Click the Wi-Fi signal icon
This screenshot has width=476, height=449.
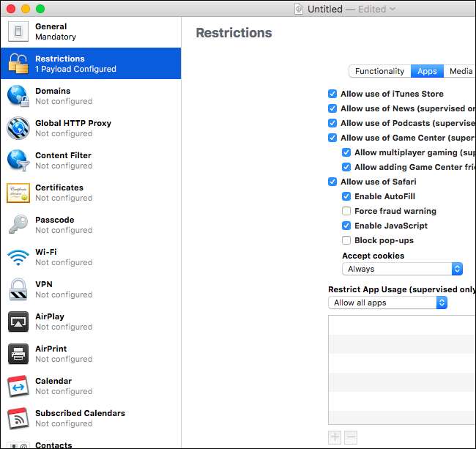click(18, 257)
